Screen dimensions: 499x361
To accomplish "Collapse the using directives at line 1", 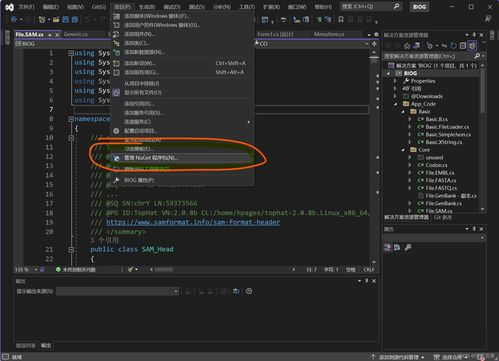I will click(x=71, y=53).
